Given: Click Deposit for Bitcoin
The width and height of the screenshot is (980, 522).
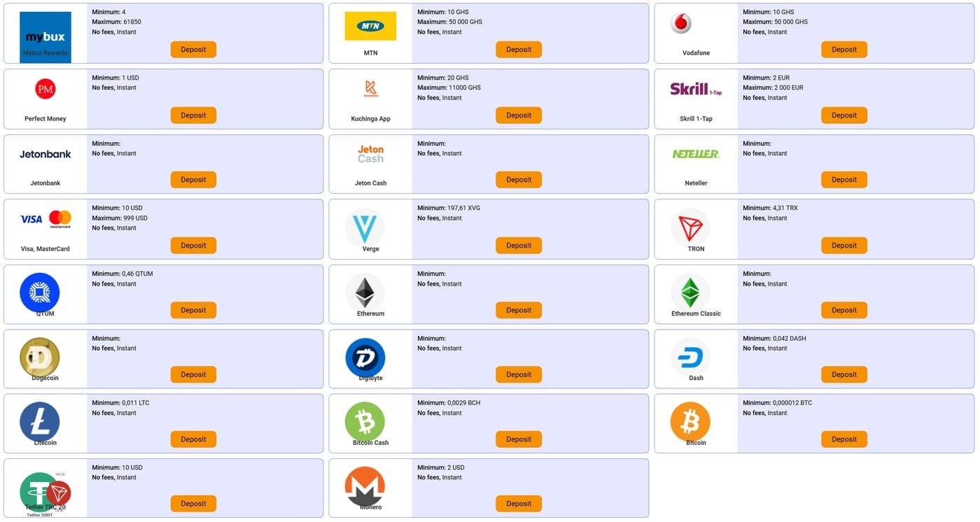Looking at the screenshot, I should coord(843,439).
